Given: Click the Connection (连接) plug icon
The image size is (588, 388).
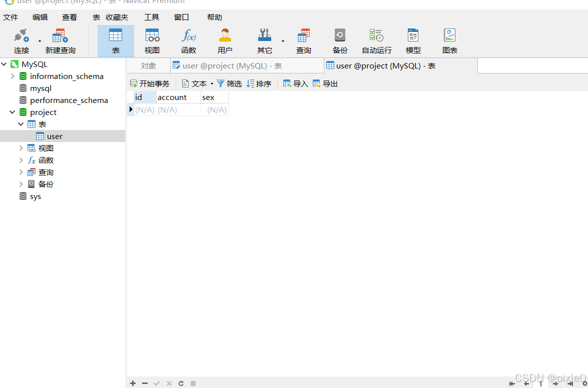Looking at the screenshot, I should [x=22, y=36].
